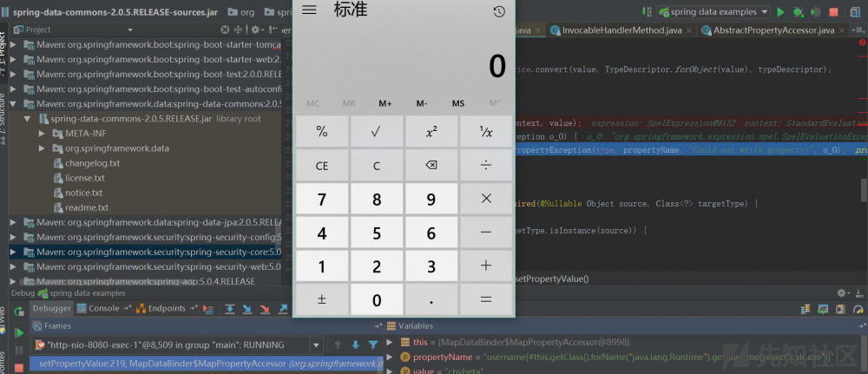Click memory store MS key
Viewport: 868px width, 374px height.
click(x=457, y=103)
